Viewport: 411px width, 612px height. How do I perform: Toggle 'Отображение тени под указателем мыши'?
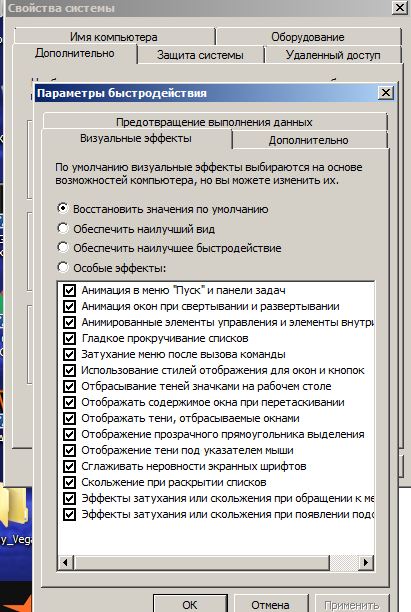click(x=69, y=450)
